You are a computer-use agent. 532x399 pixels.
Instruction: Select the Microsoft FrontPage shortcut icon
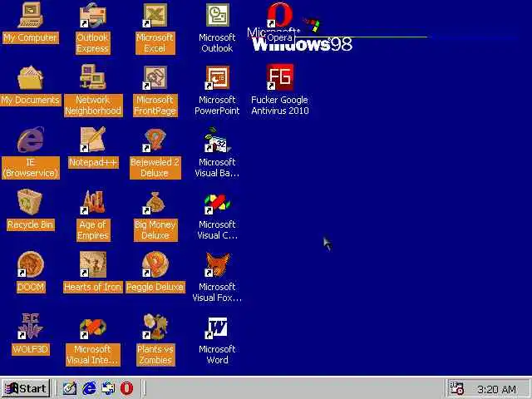click(x=155, y=77)
